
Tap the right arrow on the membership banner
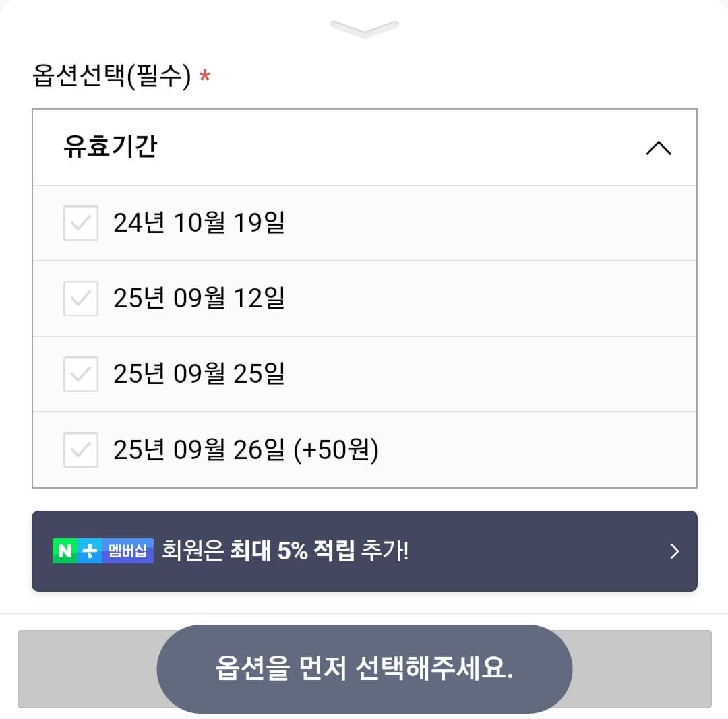(673, 551)
